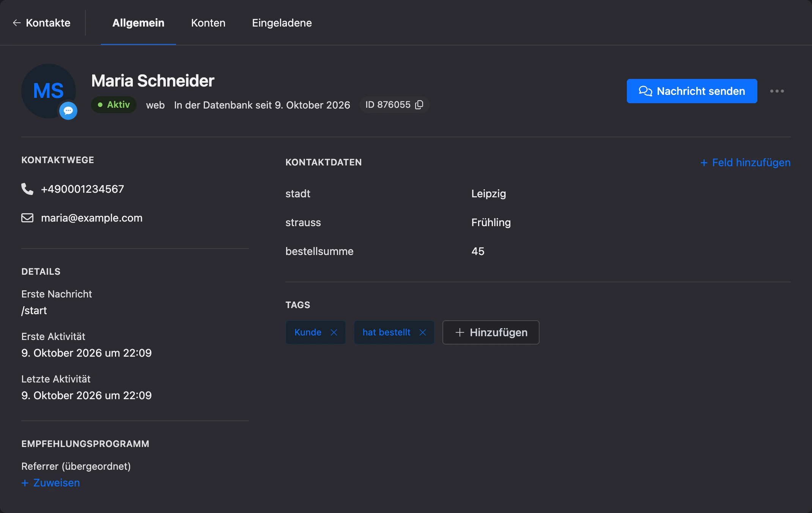The height and width of the screenshot is (513, 812).
Task: Click the bestellsumme value 45
Action: (478, 251)
